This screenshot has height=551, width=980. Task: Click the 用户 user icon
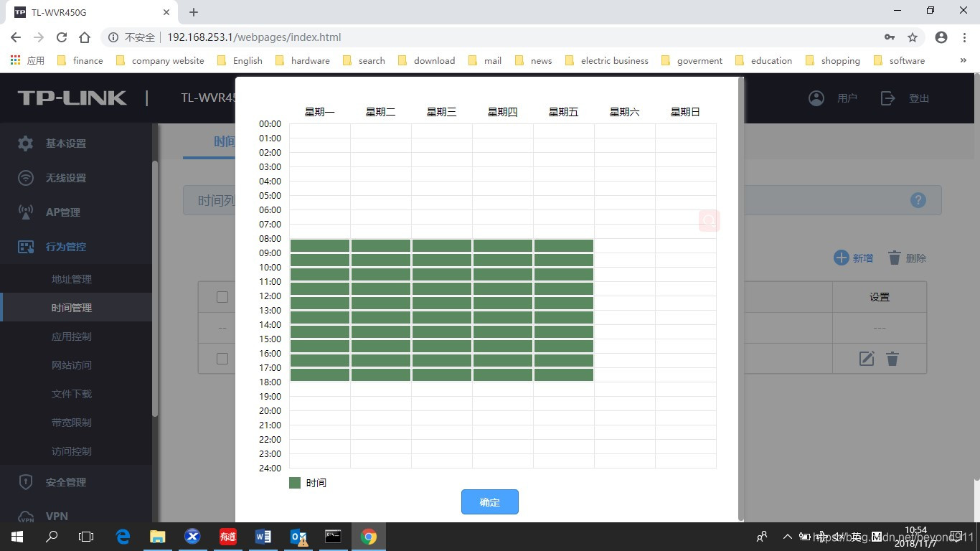(x=816, y=98)
